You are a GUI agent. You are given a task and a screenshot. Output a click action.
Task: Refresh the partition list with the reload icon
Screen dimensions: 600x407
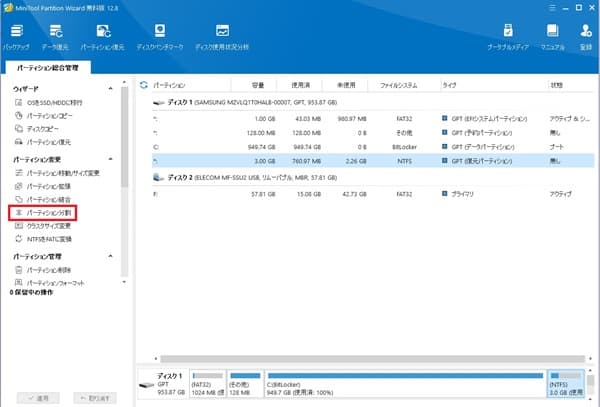pyautogui.click(x=144, y=85)
